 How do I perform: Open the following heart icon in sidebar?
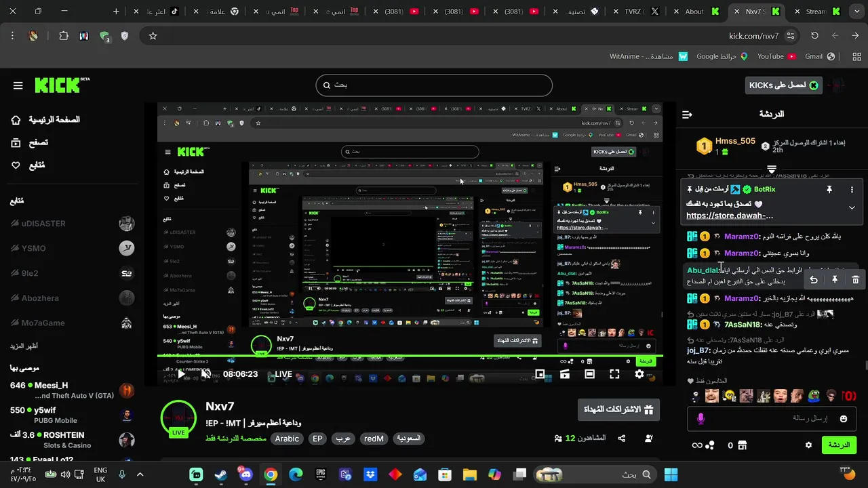point(16,165)
